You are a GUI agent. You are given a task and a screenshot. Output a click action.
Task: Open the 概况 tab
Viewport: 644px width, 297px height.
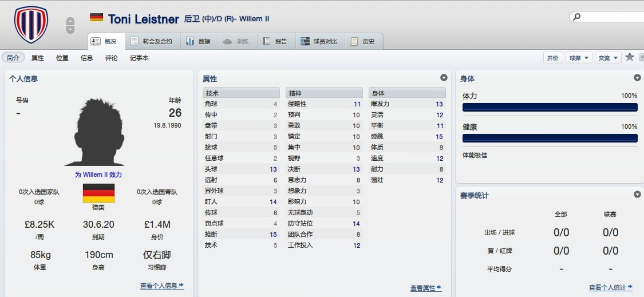[106, 42]
